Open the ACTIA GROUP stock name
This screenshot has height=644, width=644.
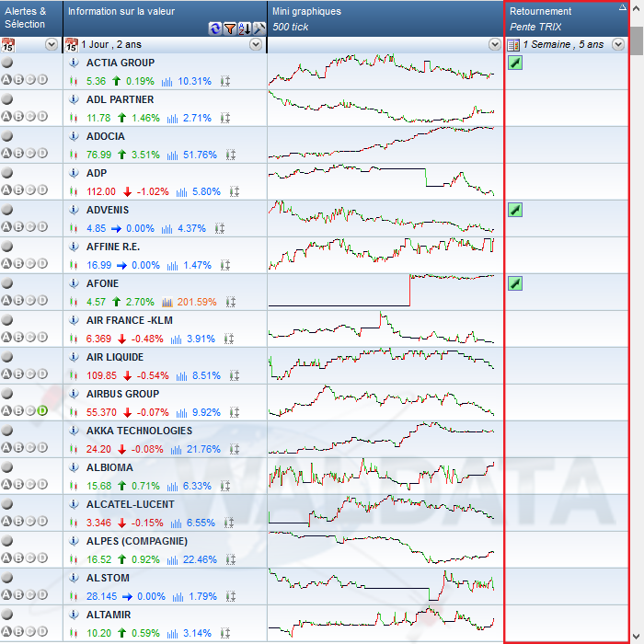point(121,63)
